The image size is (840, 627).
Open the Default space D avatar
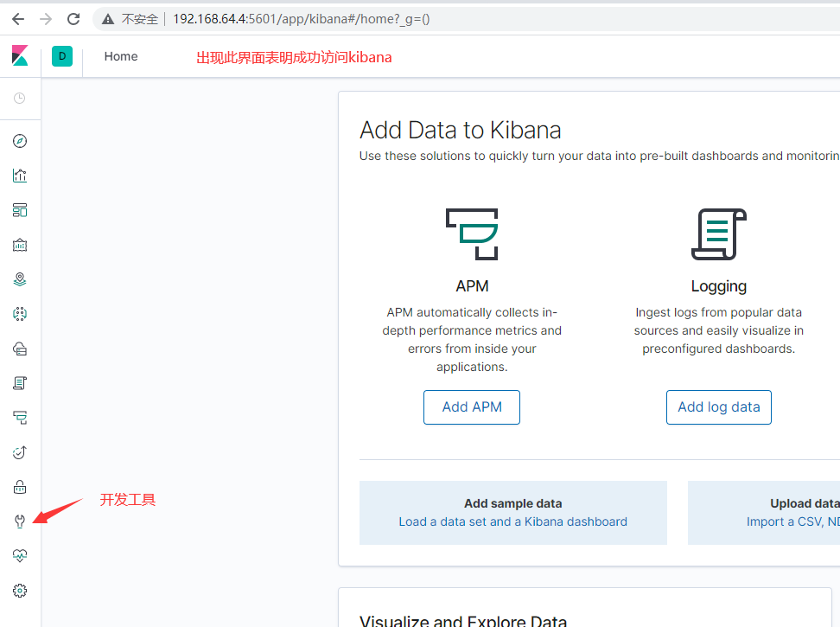[x=62, y=56]
